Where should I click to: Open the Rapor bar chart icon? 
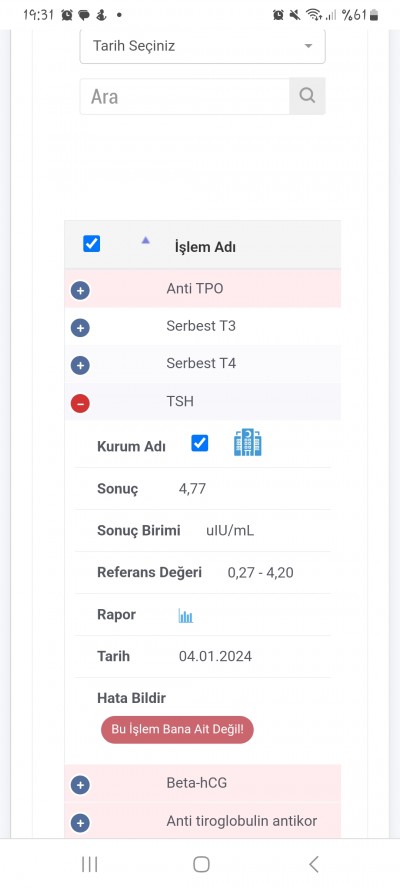point(185,616)
